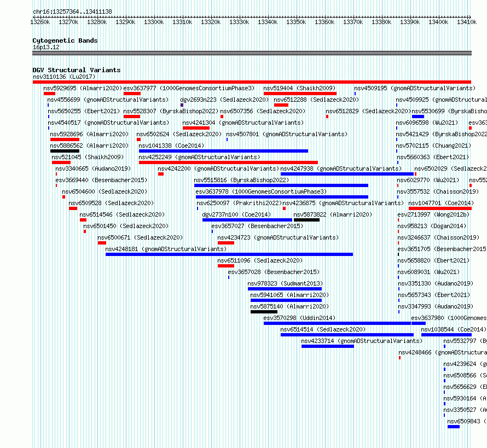
Task: Click nsv4234723 gnomAD variant label
Action: [x=278, y=237]
